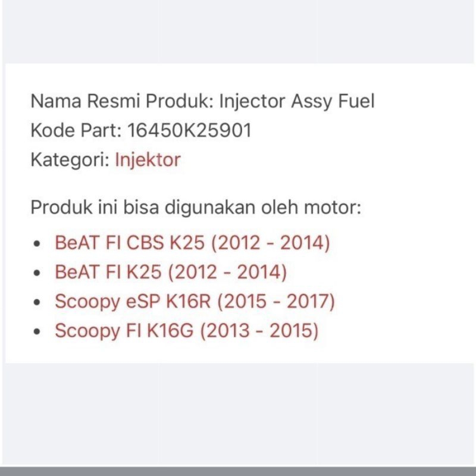The width and height of the screenshot is (476, 476).
Task: Open BeAT FI K25 (2012 - 2014) link
Action: [171, 272]
